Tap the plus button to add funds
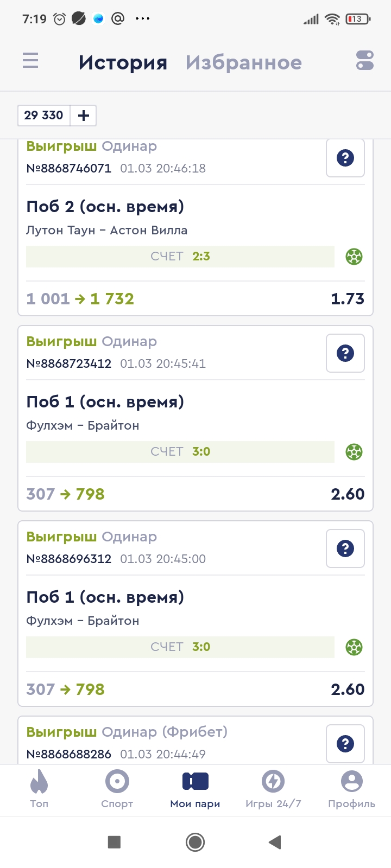Image resolution: width=391 pixels, height=868 pixels. tap(84, 116)
